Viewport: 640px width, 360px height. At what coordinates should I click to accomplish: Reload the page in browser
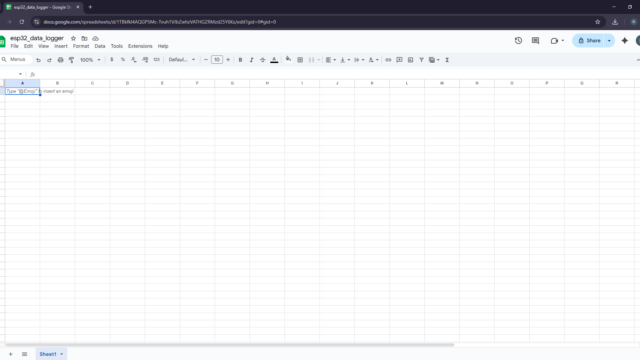[x=22, y=22]
